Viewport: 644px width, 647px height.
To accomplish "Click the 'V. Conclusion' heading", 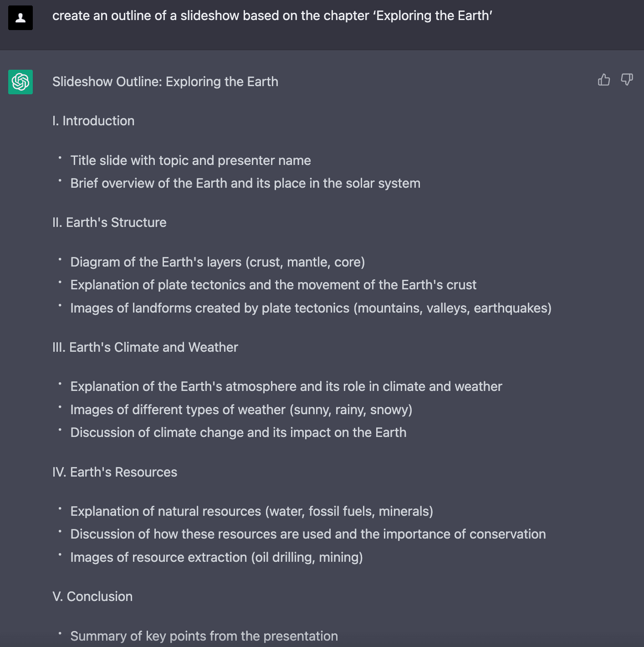I will click(x=92, y=596).
